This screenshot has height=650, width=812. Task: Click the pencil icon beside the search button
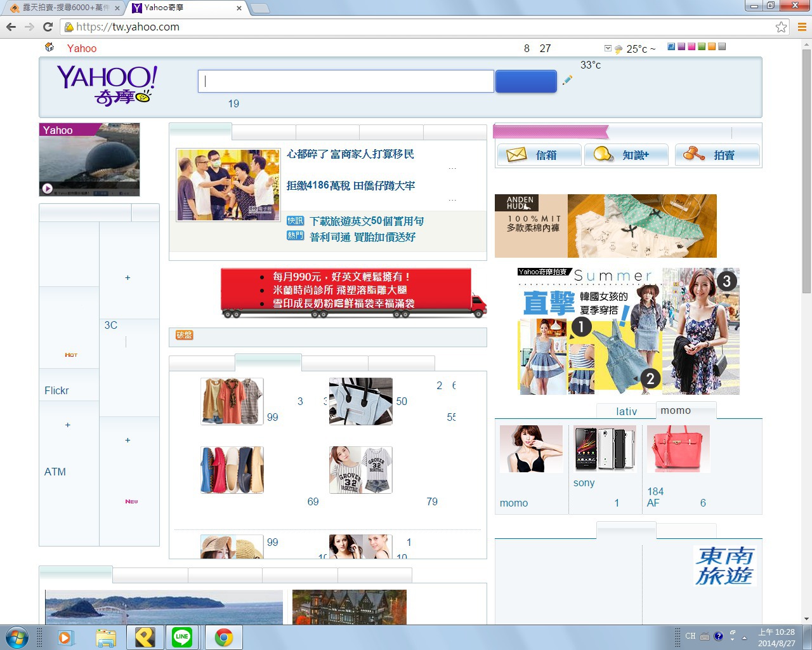pos(567,80)
